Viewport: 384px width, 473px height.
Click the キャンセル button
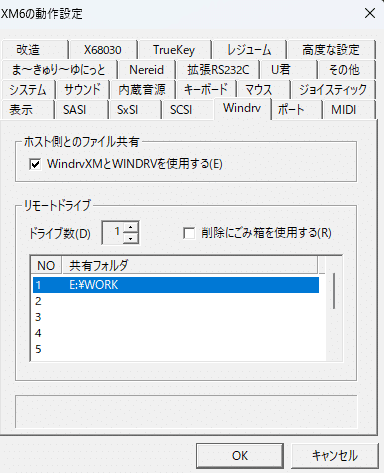pyautogui.click(x=335, y=456)
